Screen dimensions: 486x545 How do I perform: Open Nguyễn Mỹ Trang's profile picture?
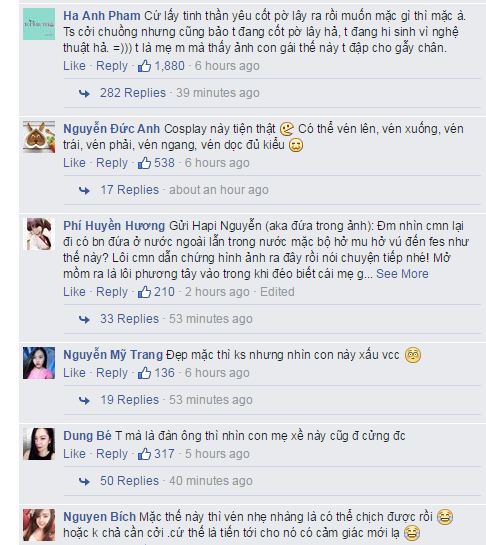pos(39,363)
